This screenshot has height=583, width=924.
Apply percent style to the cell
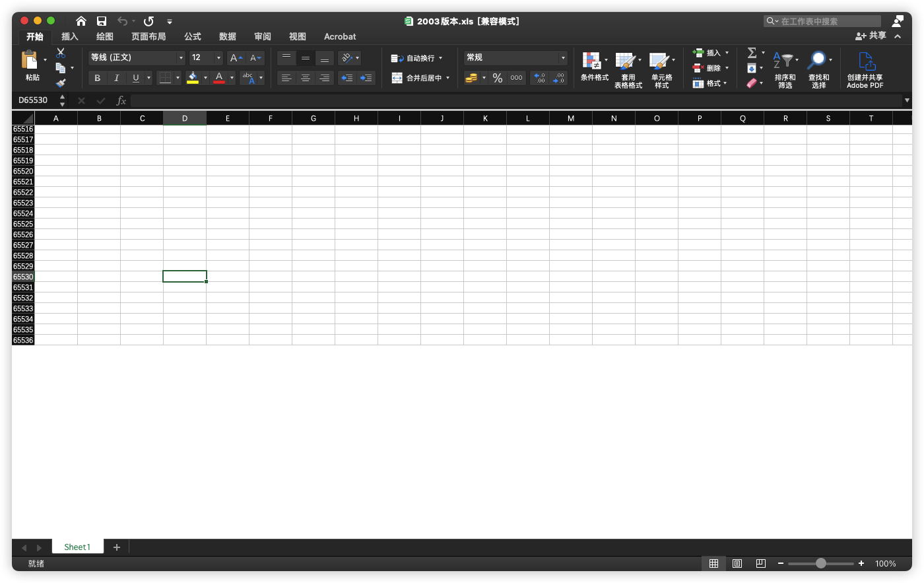tap(498, 78)
